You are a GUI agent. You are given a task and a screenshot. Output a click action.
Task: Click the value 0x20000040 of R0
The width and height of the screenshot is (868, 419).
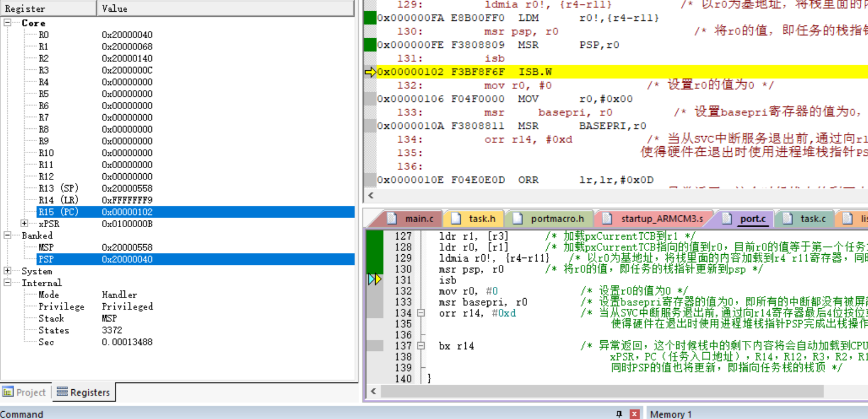pos(127,35)
